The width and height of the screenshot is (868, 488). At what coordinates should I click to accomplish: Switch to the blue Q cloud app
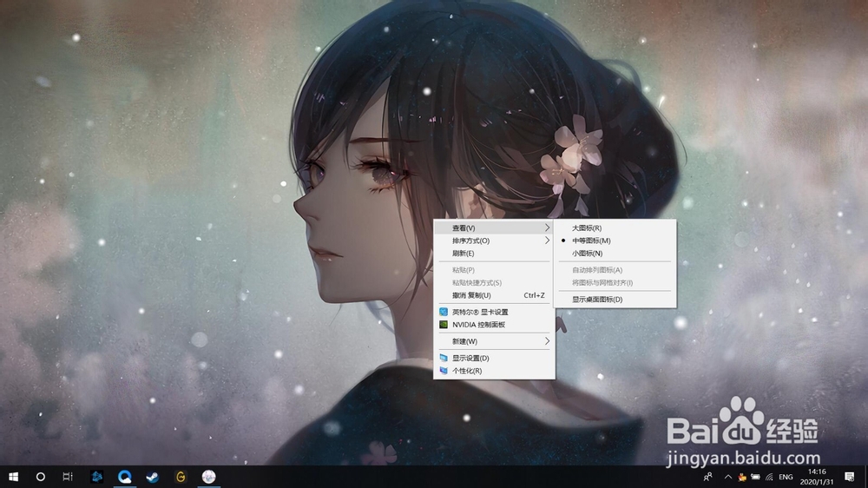[124, 477]
